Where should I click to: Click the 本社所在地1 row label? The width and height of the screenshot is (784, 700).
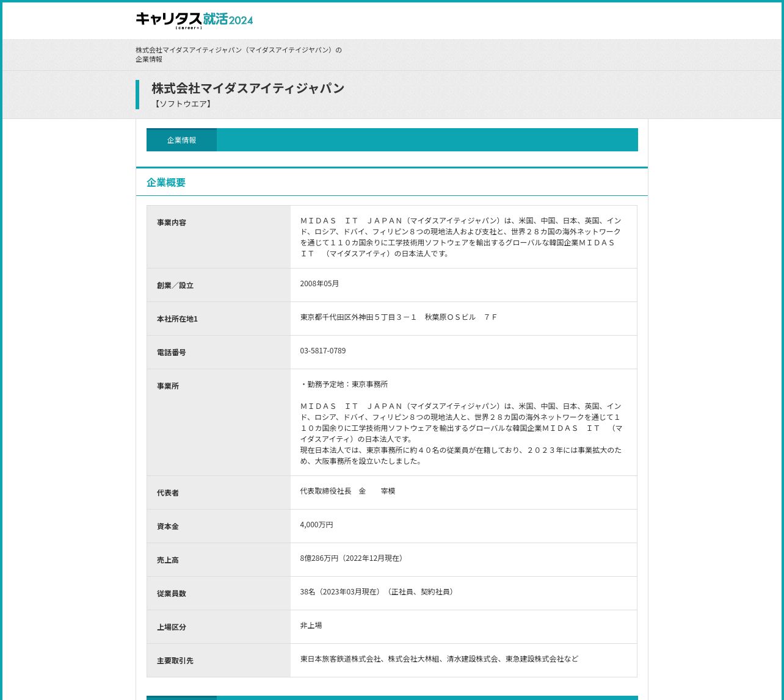tap(177, 319)
